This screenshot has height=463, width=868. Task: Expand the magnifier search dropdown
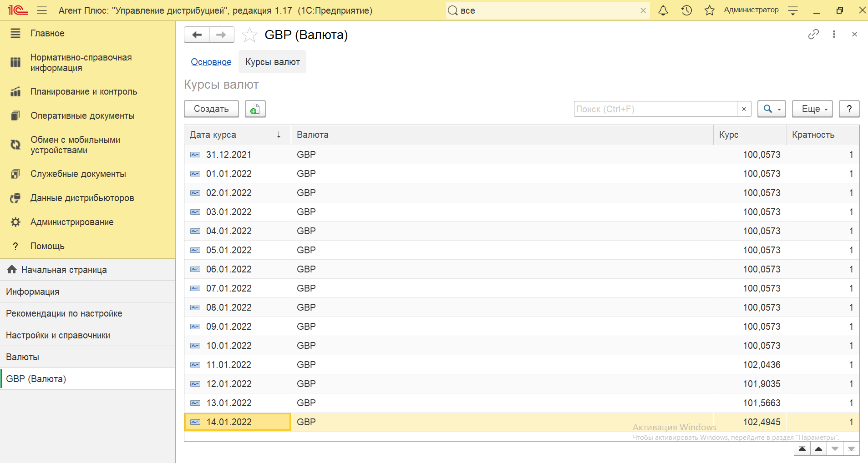(772, 109)
